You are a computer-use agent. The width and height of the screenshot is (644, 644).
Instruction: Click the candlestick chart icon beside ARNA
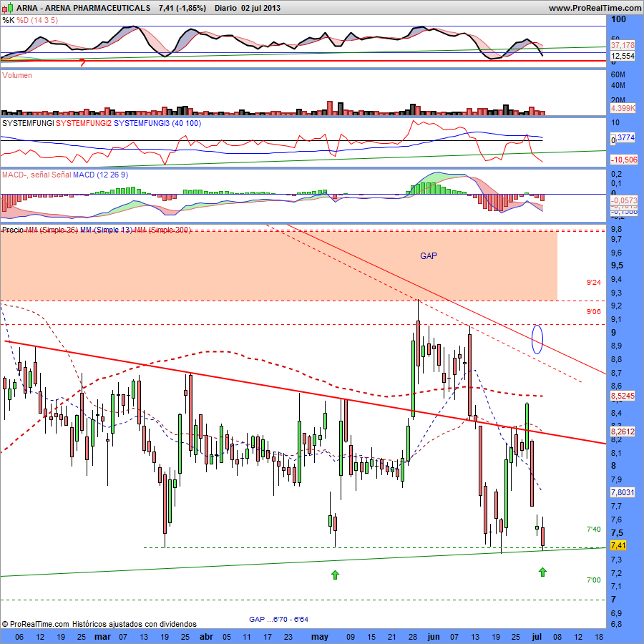pyautogui.click(x=7, y=7)
